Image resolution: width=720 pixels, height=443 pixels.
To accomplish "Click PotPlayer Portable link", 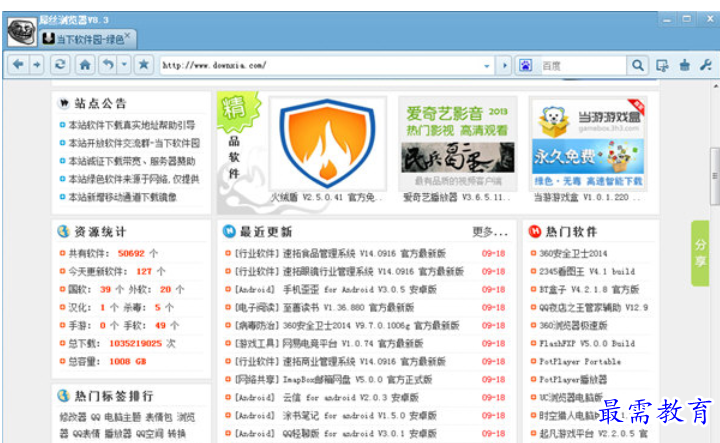I will (x=580, y=361).
